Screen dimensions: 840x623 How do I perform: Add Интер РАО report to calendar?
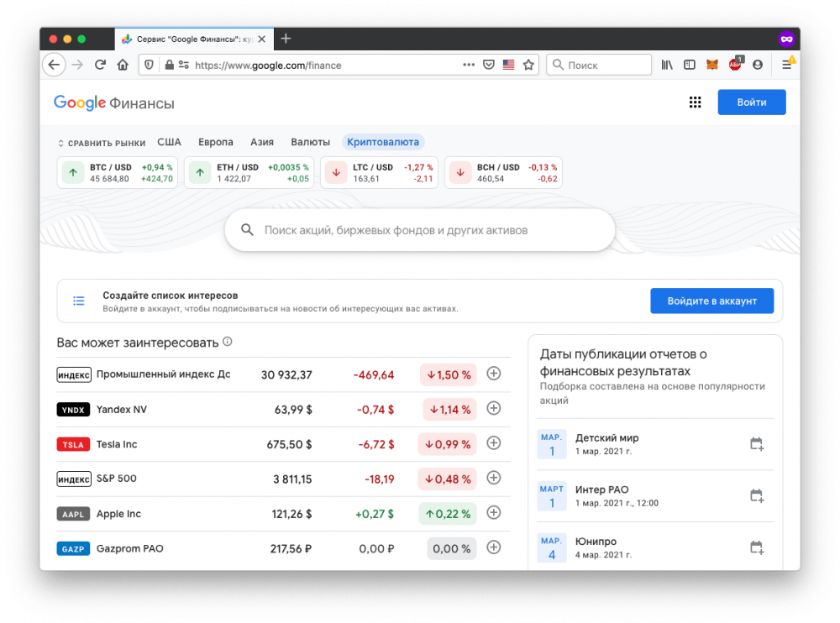coord(757,495)
